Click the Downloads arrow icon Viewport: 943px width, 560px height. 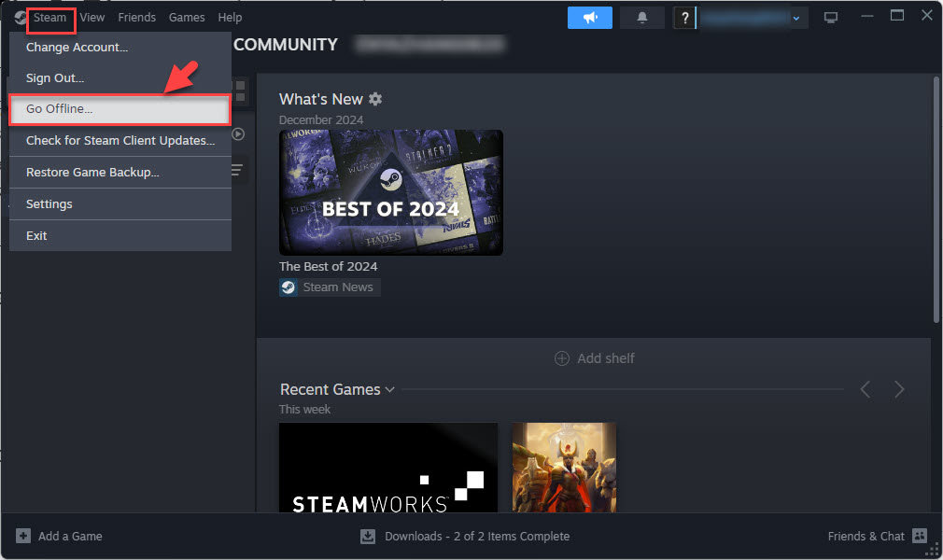[368, 536]
